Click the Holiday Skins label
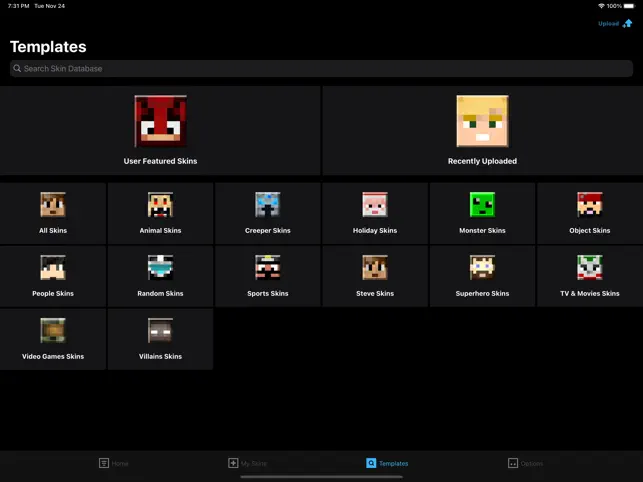This screenshot has height=482, width=643. point(375,231)
